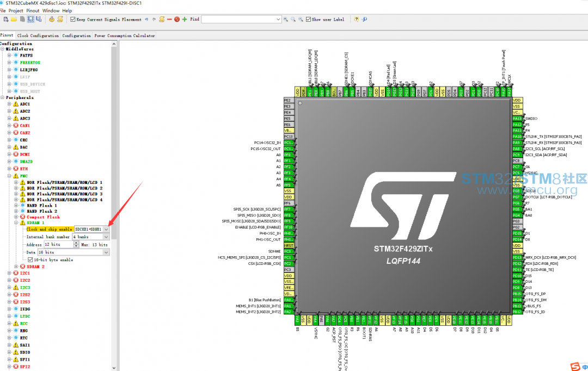Collapse the FMC tree node
Viewport: 588px width, 371px height.
click(x=9, y=176)
